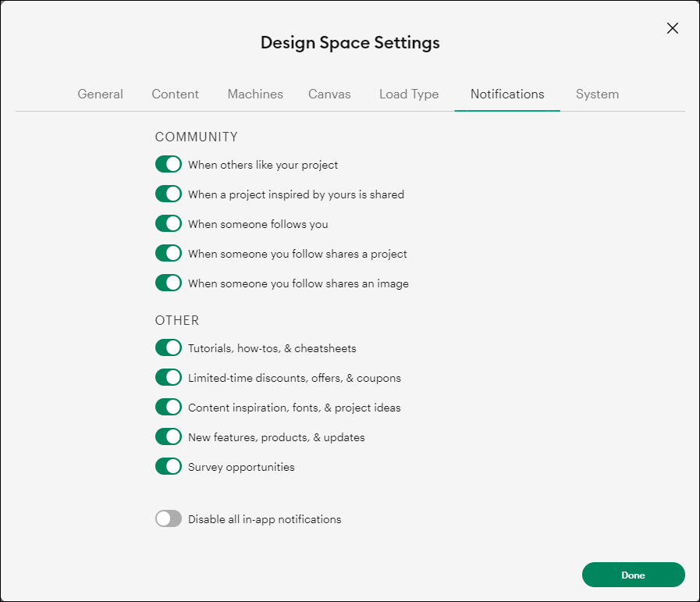
Task: Switch to the Load Type tab
Action: pyautogui.click(x=408, y=94)
